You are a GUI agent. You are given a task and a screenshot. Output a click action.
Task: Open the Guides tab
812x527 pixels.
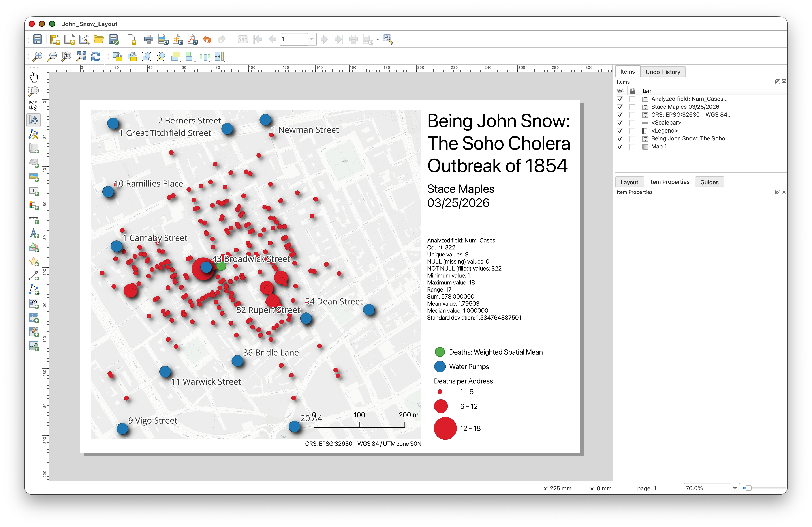click(x=709, y=182)
